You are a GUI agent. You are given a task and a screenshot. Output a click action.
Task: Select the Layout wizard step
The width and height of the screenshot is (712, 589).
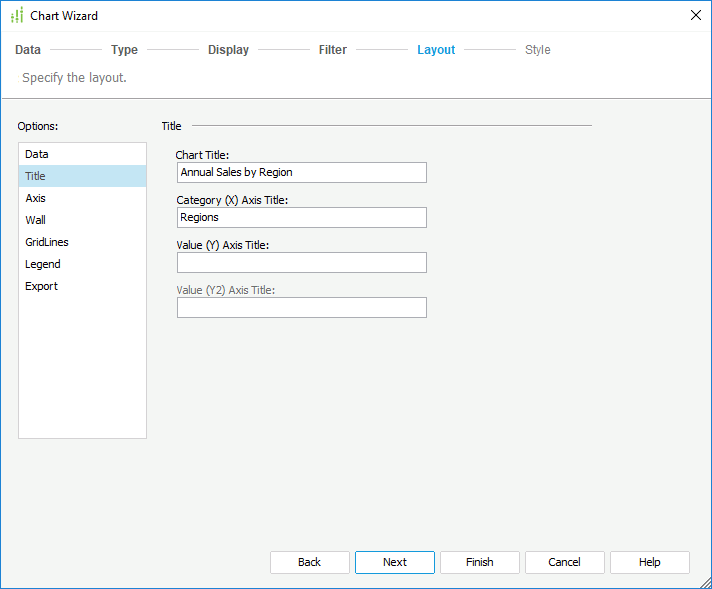[x=436, y=50]
